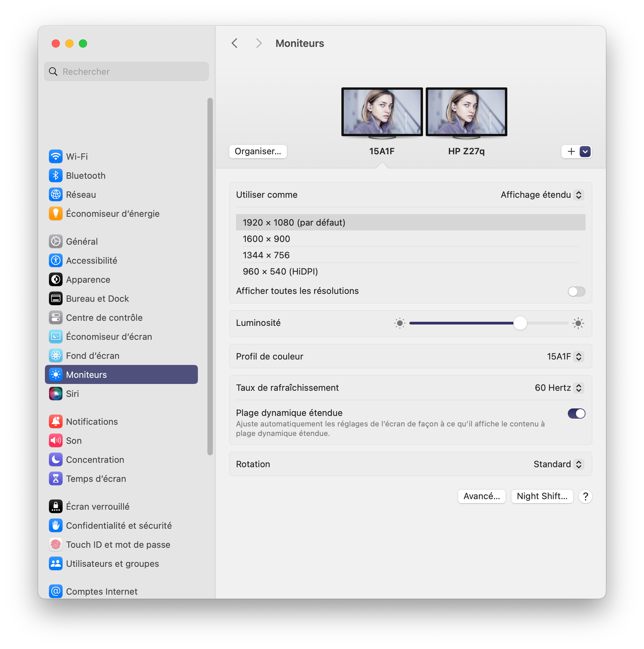Image resolution: width=644 pixels, height=649 pixels.
Task: Toggle Afficher toutes les résolutions switch
Action: pos(576,291)
